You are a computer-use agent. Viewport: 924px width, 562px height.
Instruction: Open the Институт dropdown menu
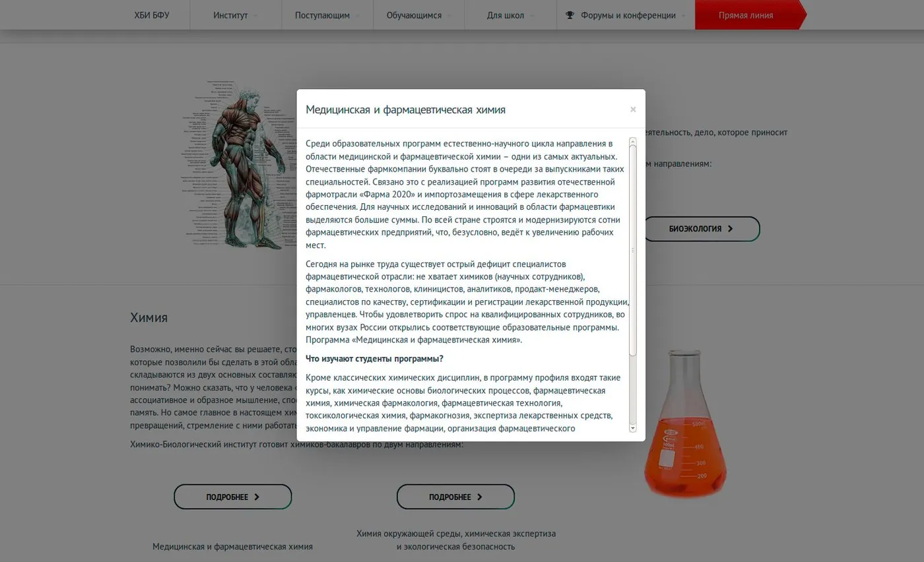click(x=236, y=15)
